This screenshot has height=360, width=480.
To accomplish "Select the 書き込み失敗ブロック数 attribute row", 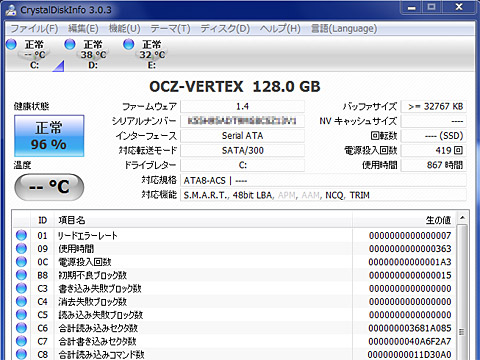I will click(235, 288).
